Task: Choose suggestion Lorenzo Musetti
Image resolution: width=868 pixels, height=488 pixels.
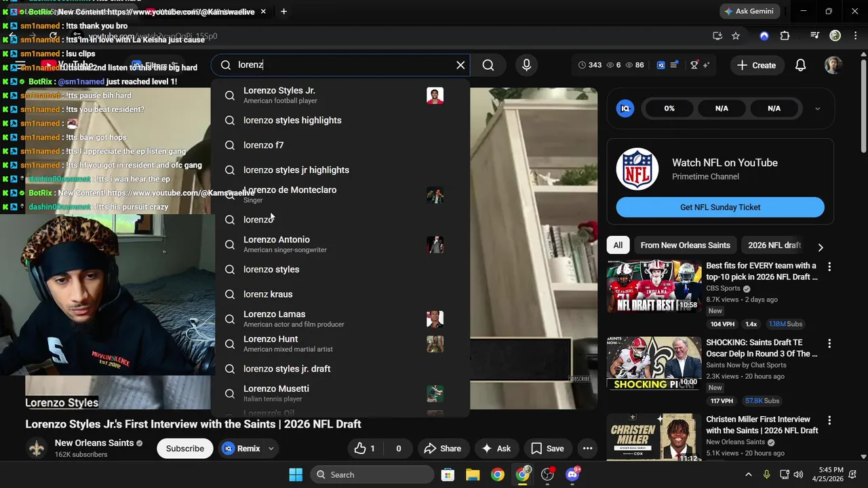Action: [x=340, y=394]
